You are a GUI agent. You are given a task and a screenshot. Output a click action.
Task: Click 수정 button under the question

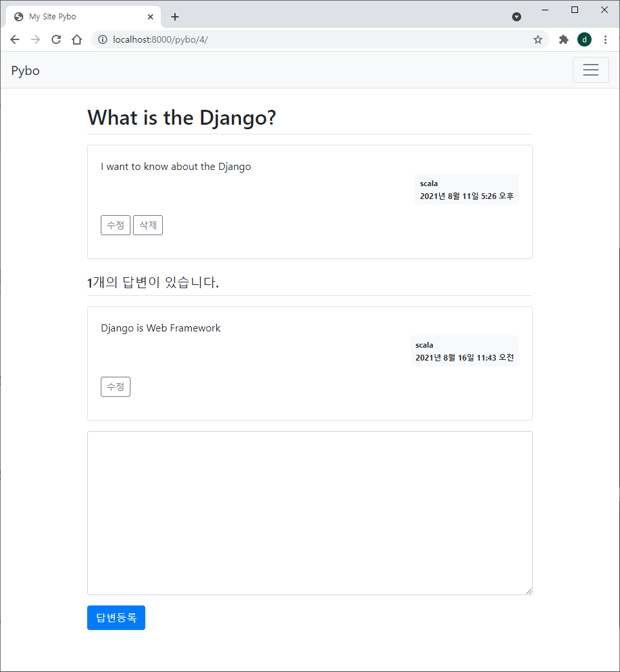click(116, 225)
